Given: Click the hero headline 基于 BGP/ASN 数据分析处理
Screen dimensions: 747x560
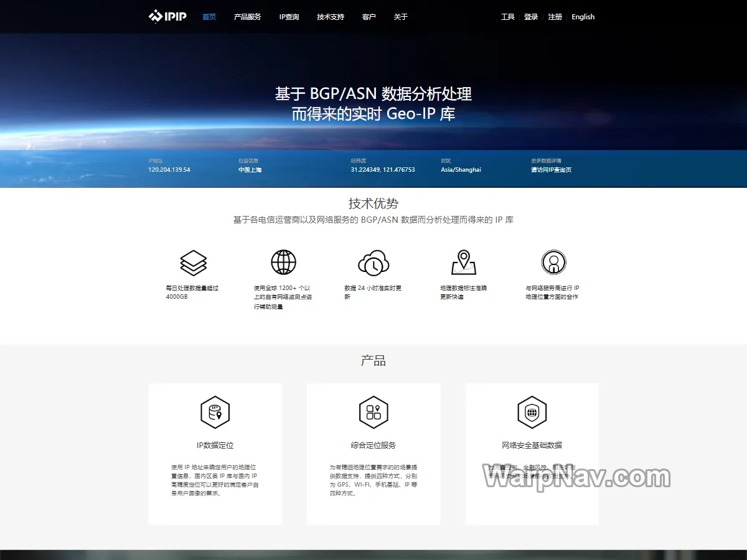Looking at the screenshot, I should click(374, 94).
